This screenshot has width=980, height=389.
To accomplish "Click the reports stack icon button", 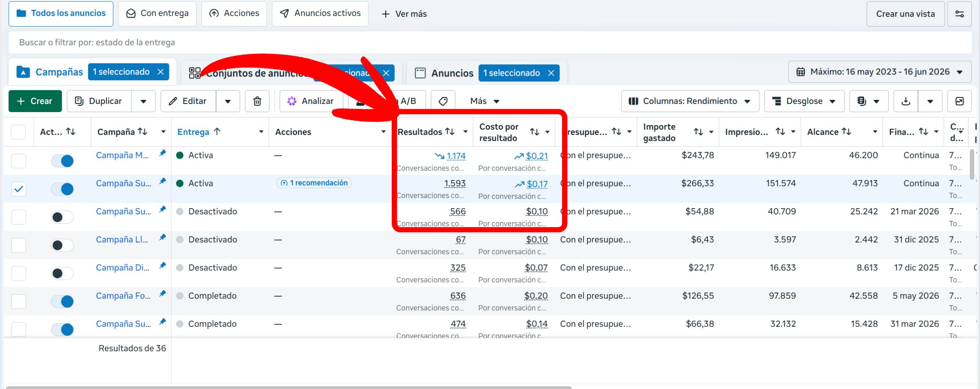I will coord(869,101).
